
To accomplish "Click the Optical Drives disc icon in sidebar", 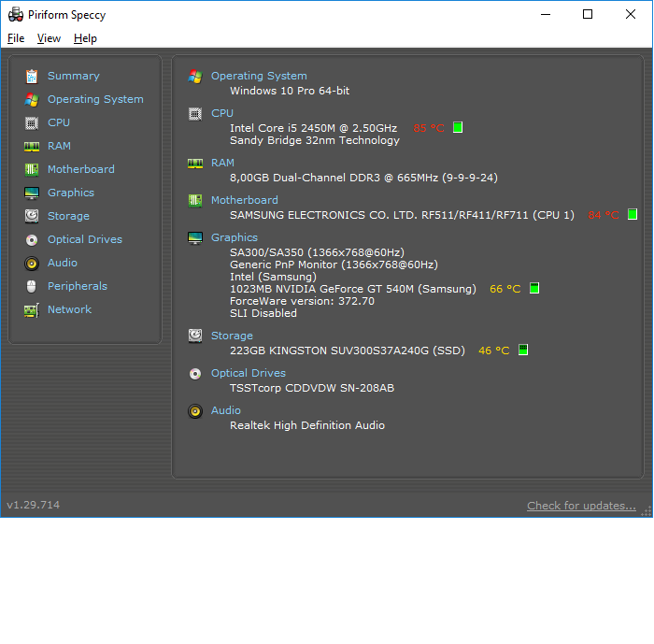I will (32, 239).
